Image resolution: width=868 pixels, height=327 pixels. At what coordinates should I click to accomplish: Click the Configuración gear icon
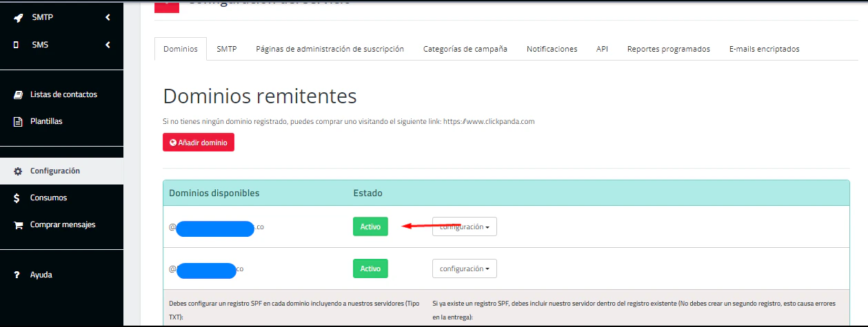[18, 171]
